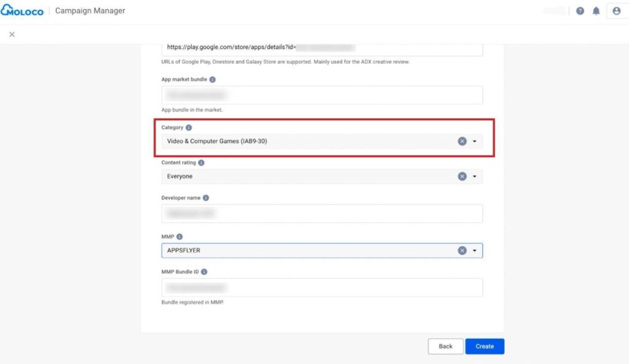Expand the Content rating dropdown arrow

[x=475, y=177]
